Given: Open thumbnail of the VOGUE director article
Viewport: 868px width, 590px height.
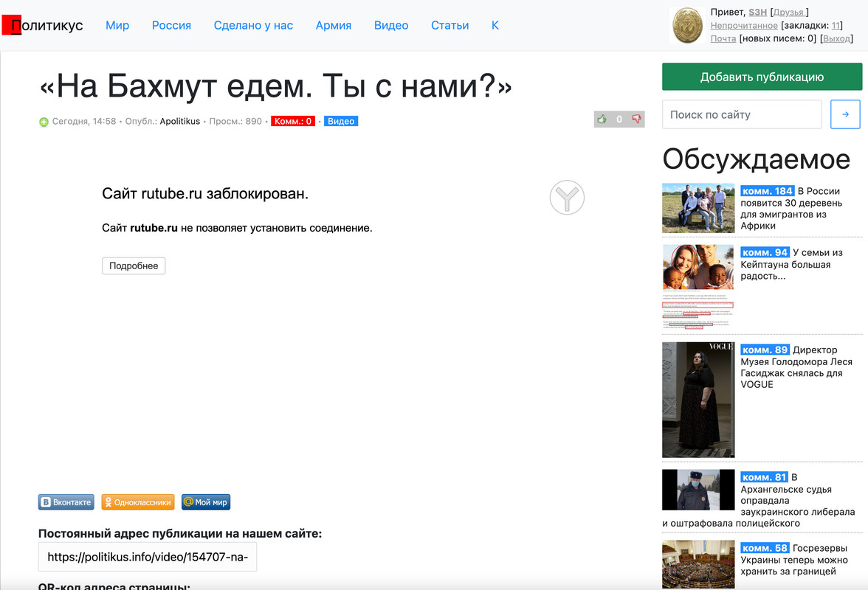Looking at the screenshot, I should (x=698, y=400).
